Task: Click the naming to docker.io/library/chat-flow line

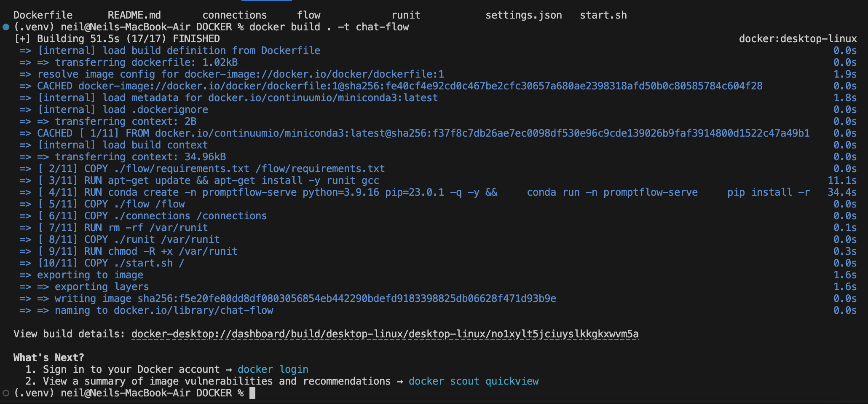Action: 164,310
